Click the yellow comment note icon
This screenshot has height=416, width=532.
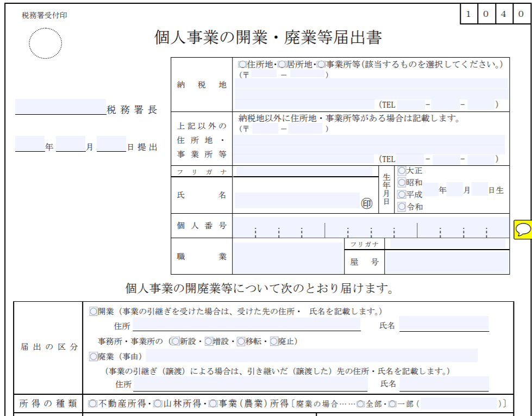point(523,229)
